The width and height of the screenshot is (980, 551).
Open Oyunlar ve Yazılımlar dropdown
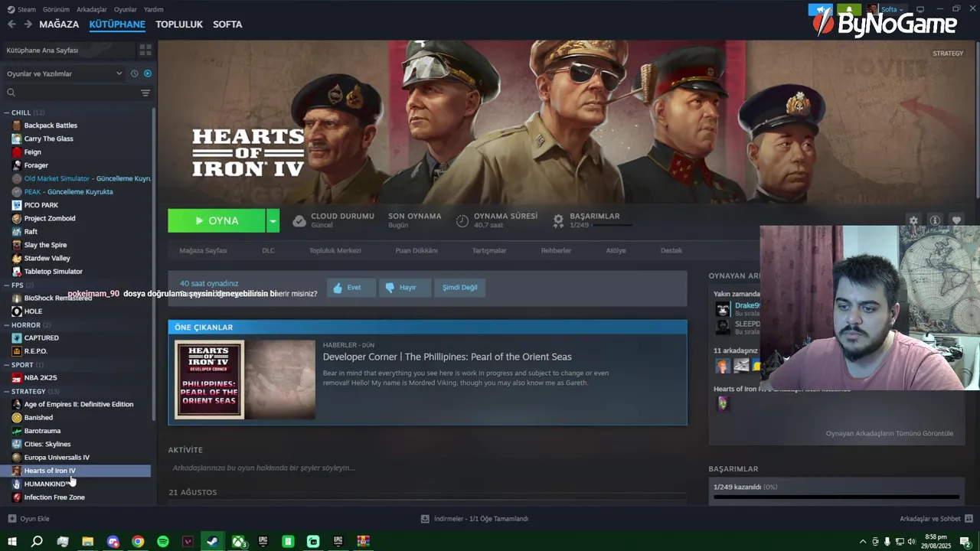click(64, 73)
